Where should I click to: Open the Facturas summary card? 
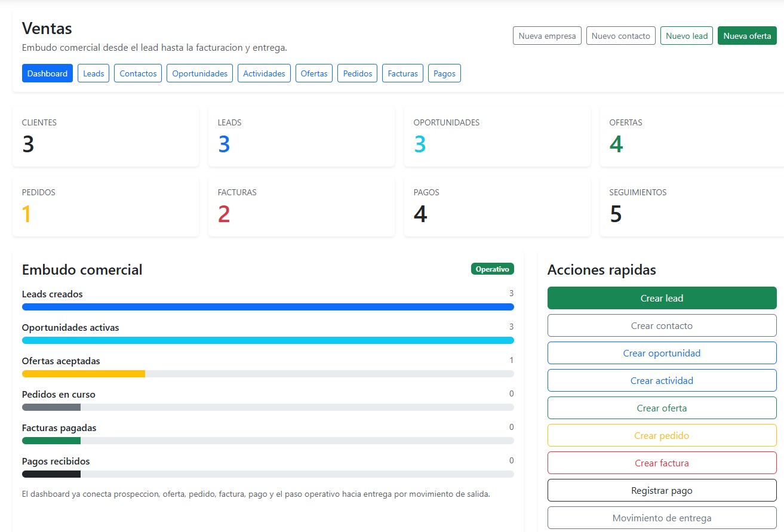point(301,207)
